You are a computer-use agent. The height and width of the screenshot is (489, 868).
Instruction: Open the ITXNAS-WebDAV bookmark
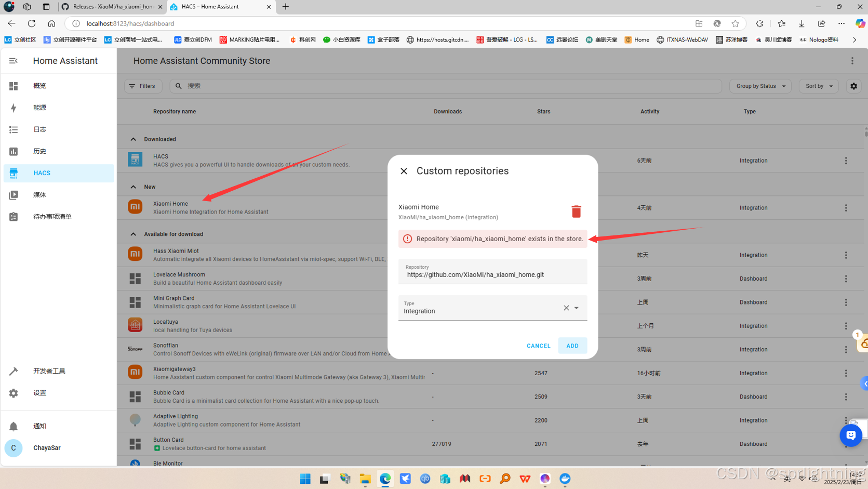click(x=682, y=39)
